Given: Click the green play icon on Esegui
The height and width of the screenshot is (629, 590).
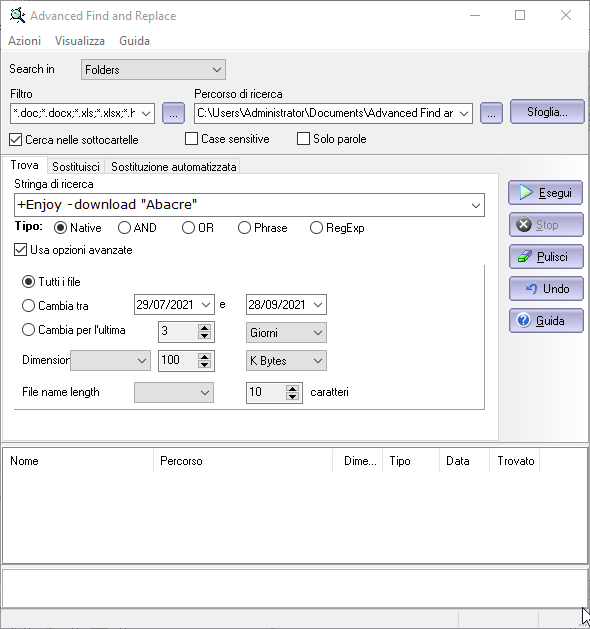Looking at the screenshot, I should tap(526, 193).
